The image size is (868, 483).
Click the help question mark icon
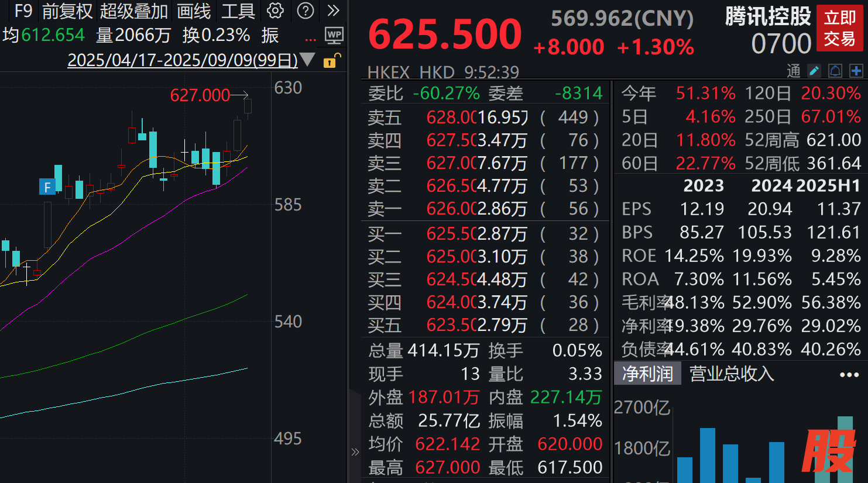pyautogui.click(x=306, y=11)
